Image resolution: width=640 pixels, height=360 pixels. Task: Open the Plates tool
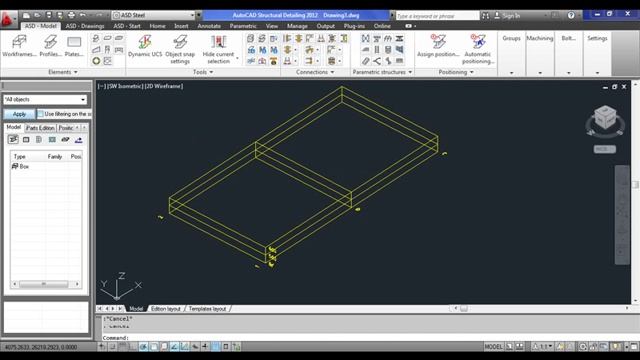pos(74,45)
